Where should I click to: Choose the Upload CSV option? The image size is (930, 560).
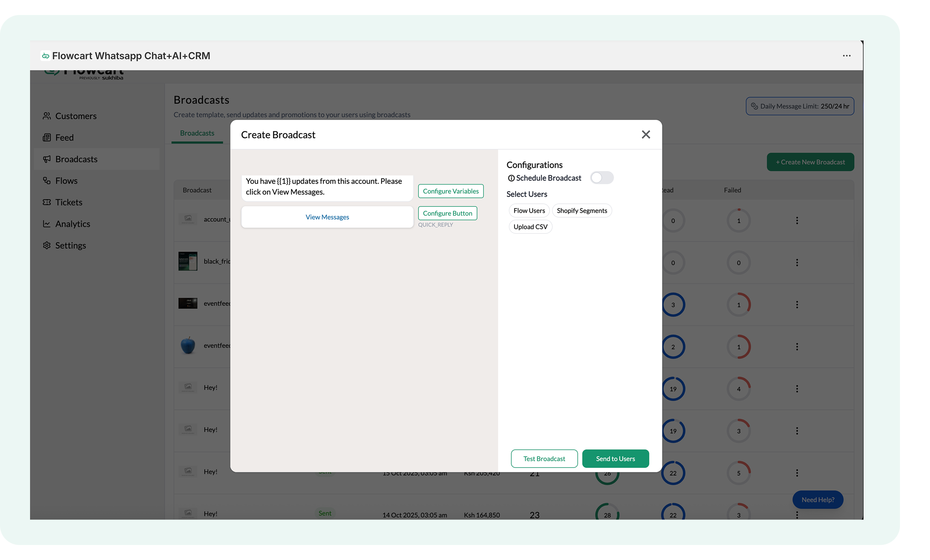[530, 227]
